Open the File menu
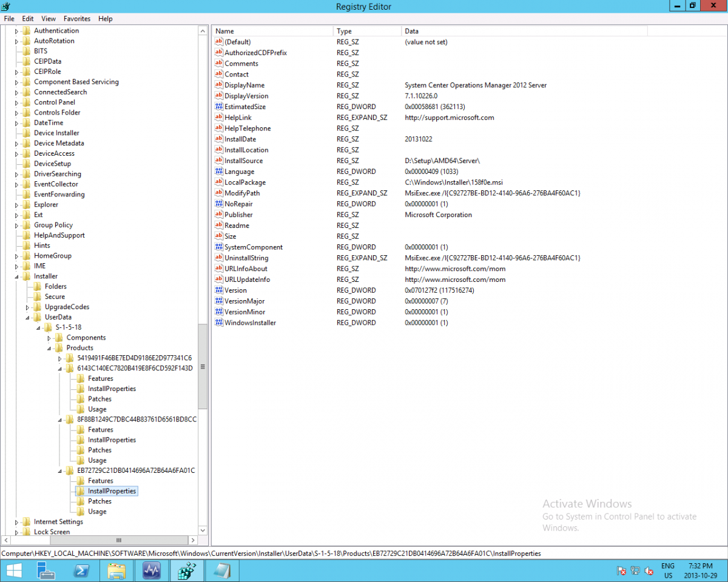The height and width of the screenshot is (582, 728). click(9, 19)
